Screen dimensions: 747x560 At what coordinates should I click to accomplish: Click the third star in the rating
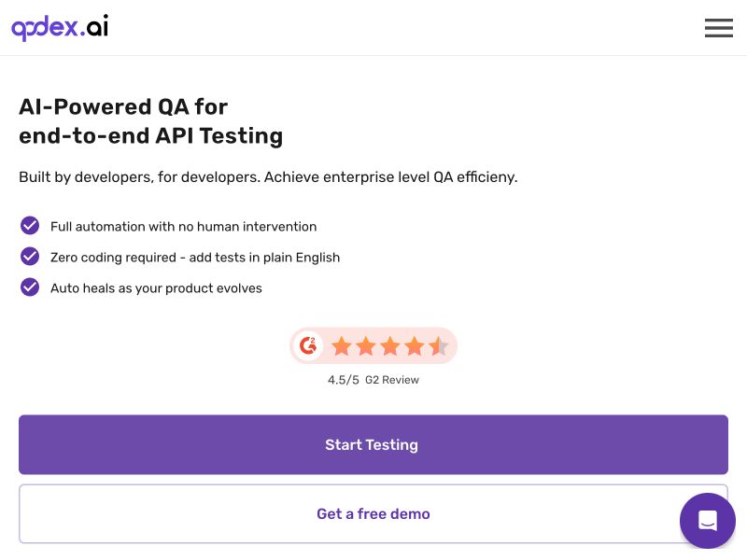tap(390, 345)
